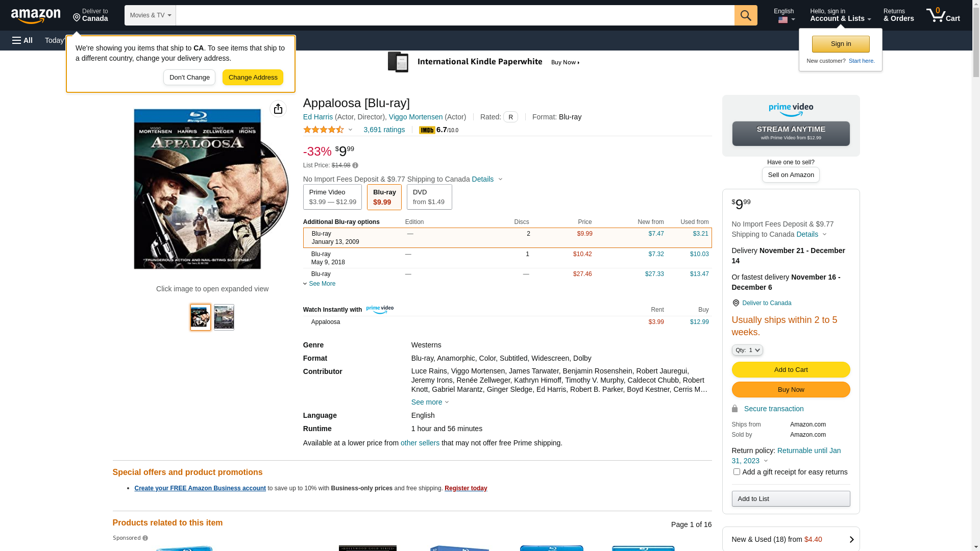Viewport: 980px width, 551px height.
Task: Click the Sell on Amazon button
Action: pyautogui.click(x=791, y=175)
